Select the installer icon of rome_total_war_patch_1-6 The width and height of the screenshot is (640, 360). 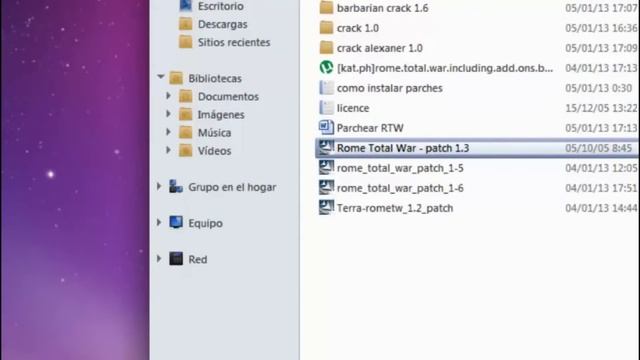point(326,187)
